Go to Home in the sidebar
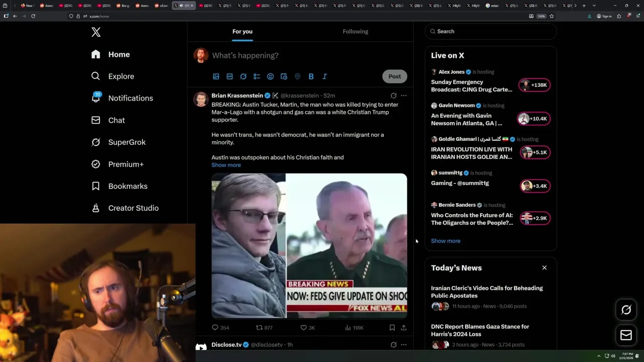The height and width of the screenshot is (362, 644). click(110, 54)
